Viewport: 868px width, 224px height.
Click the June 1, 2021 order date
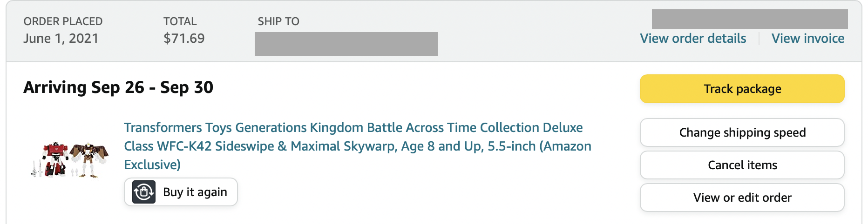61,39
